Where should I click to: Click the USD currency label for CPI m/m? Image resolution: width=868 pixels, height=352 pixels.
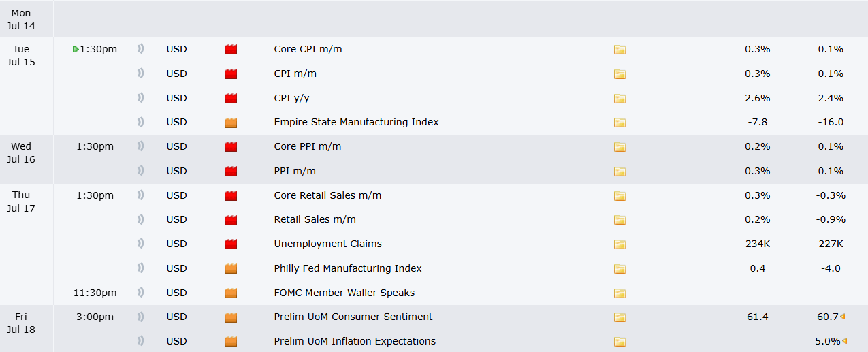click(176, 74)
